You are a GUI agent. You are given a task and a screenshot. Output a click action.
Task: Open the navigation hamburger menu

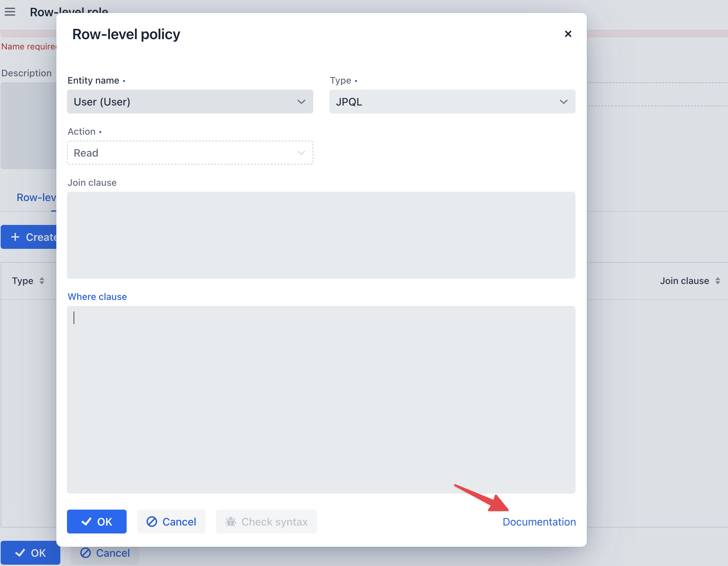tap(10, 12)
